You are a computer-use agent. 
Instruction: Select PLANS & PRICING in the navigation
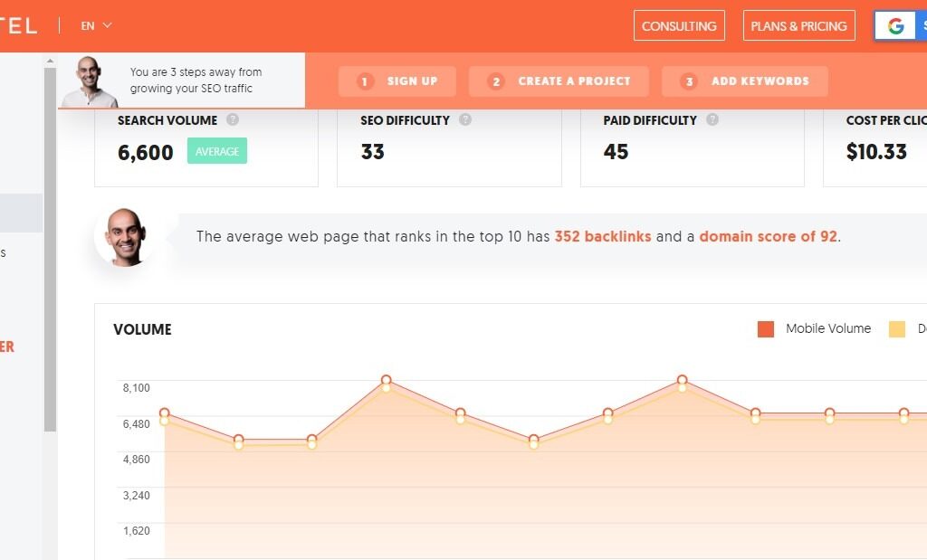798,25
